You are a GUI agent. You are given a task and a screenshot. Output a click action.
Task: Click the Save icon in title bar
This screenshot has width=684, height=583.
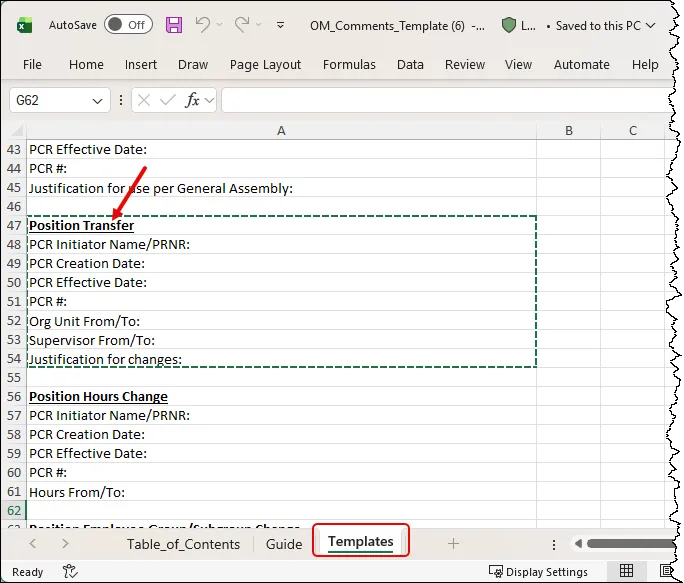pos(174,25)
